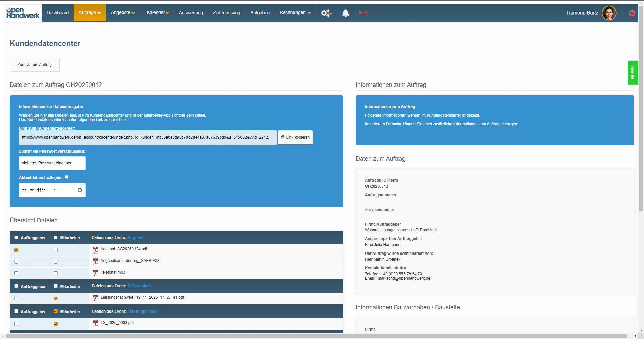The image size is (644, 339).
Task: Go to the Zeiterfassung menu item
Action: (x=226, y=13)
